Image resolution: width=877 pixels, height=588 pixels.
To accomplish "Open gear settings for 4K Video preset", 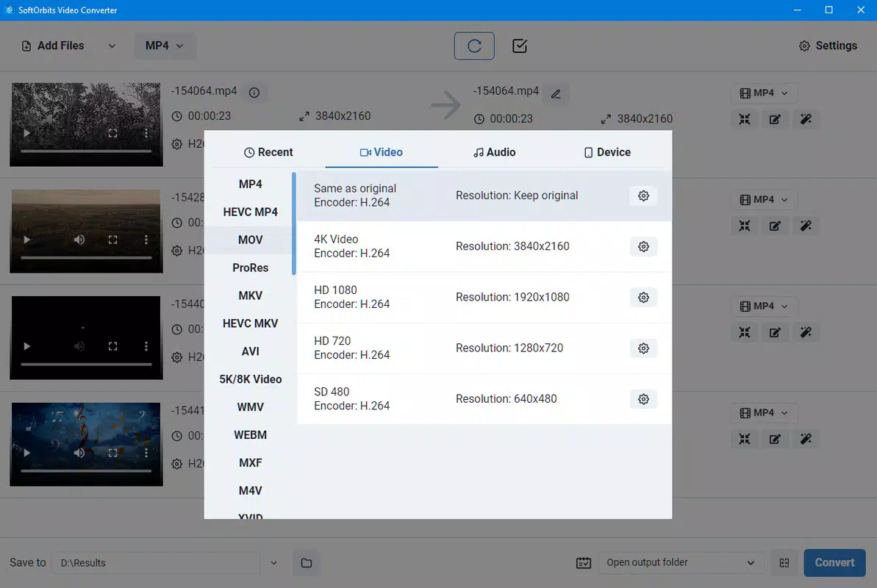I will point(643,247).
